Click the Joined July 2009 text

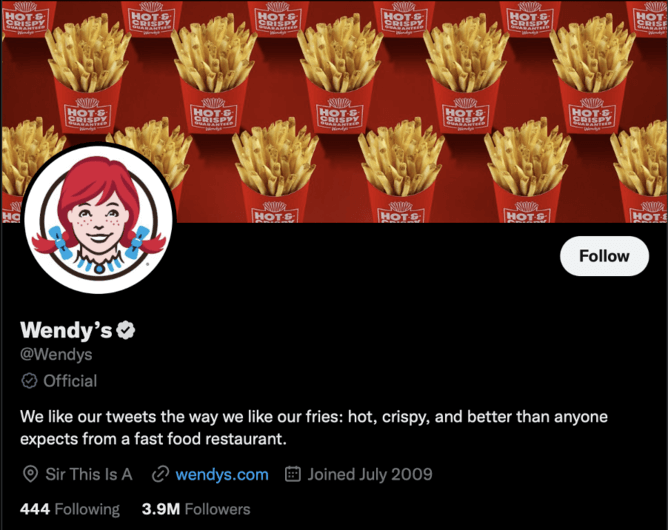(x=370, y=474)
